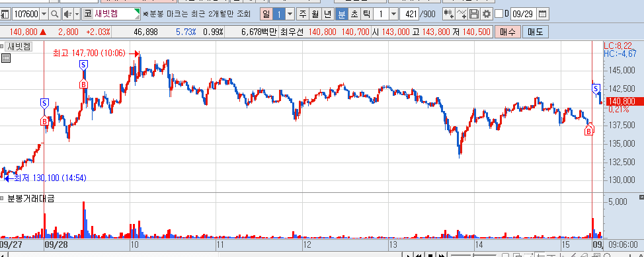
Task: Select the 틱 tick period tab
Action: [366, 15]
